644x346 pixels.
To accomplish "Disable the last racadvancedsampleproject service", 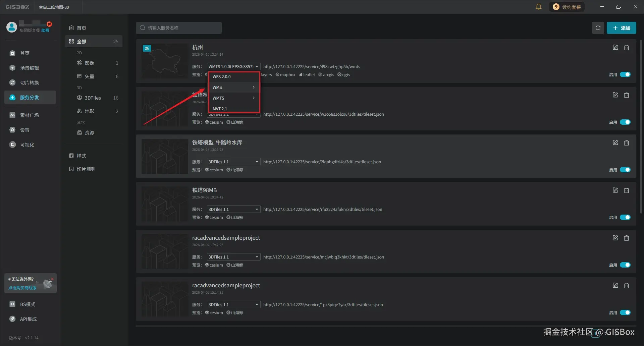I will tap(625, 312).
